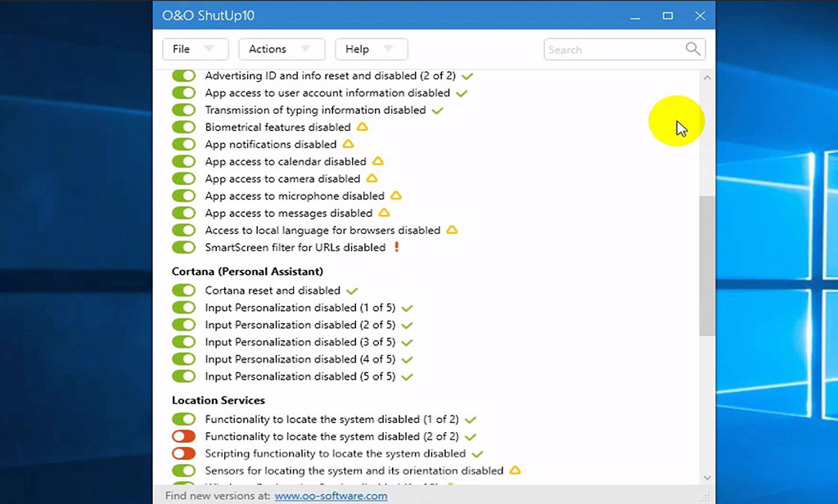This screenshot has height=504, width=838.
Task: Open the www.oo-software.com link
Action: [x=331, y=496]
